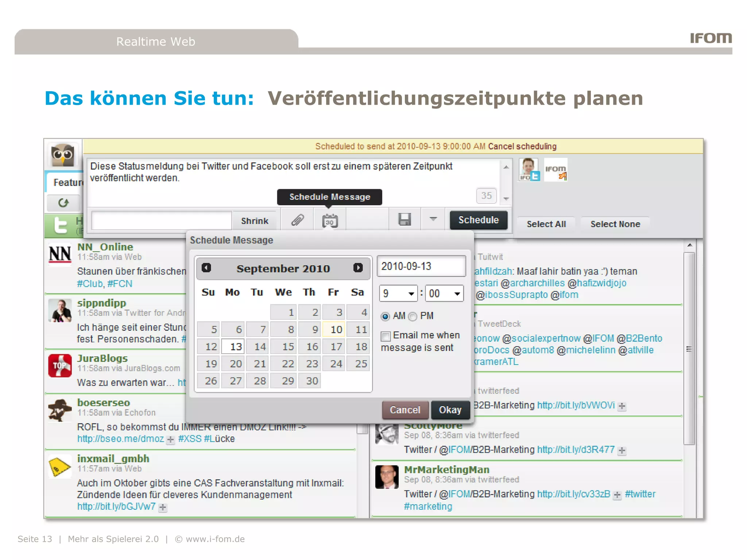Image resolution: width=747 pixels, height=560 pixels.
Task: Click compose box scroll up arrow
Action: (506, 167)
